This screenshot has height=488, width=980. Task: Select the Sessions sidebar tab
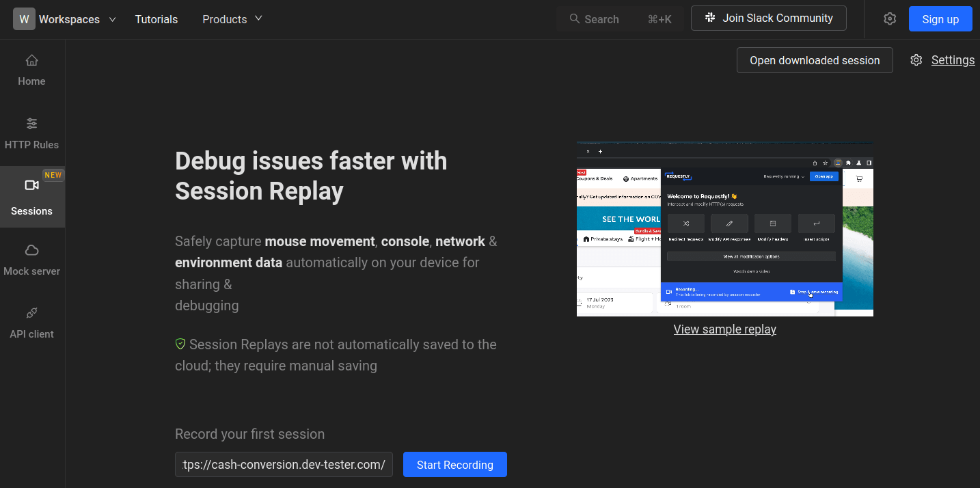pos(32,197)
